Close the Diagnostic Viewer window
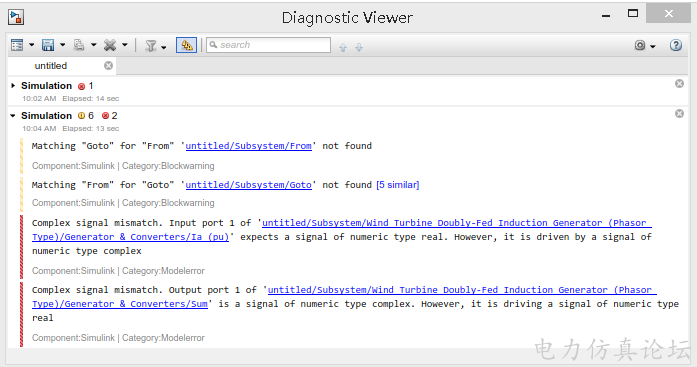Image resolution: width=697 pixels, height=367 pixels. 669,13
